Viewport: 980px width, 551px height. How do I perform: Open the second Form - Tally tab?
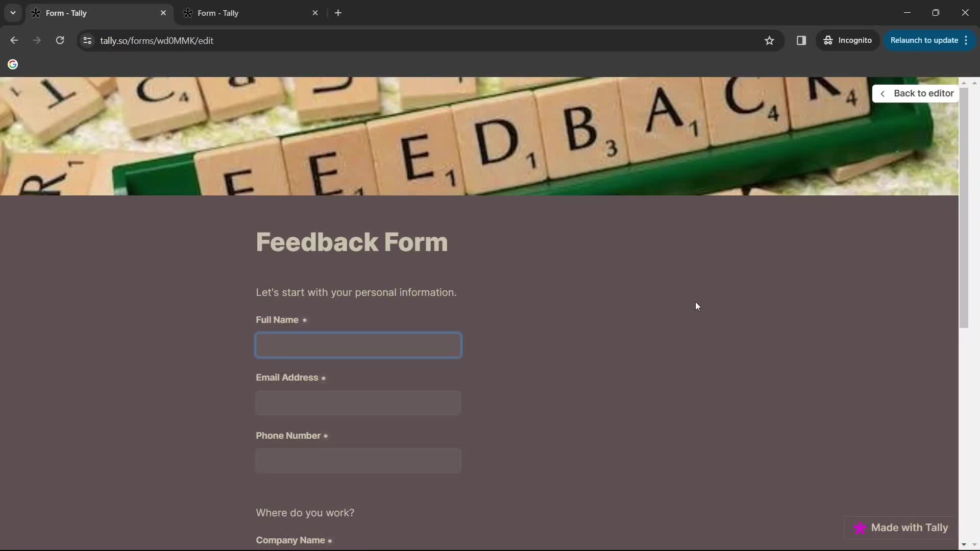pyautogui.click(x=219, y=13)
